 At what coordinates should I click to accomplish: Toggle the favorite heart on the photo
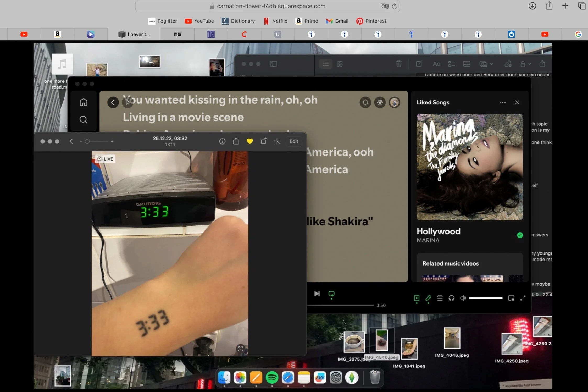point(250,141)
